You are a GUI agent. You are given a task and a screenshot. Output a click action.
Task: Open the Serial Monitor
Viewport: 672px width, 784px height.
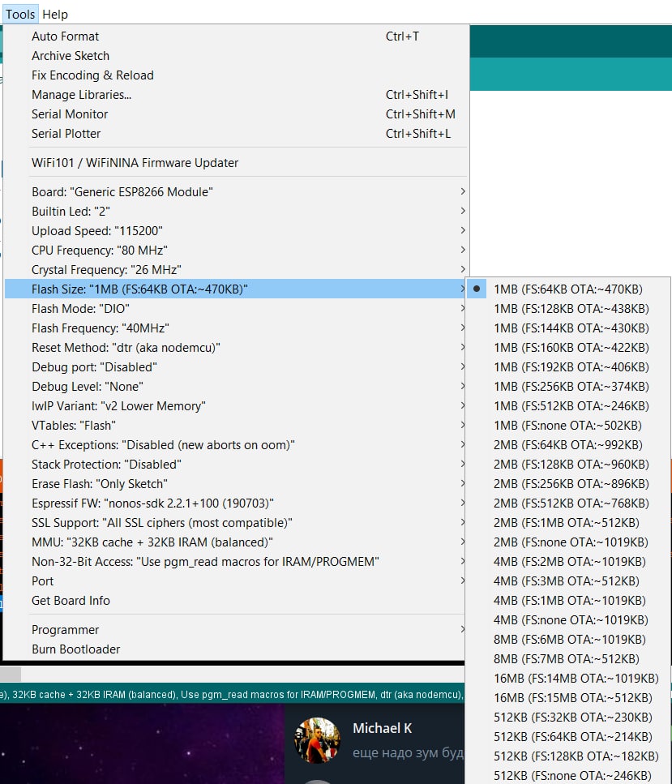pyautogui.click(x=235, y=114)
